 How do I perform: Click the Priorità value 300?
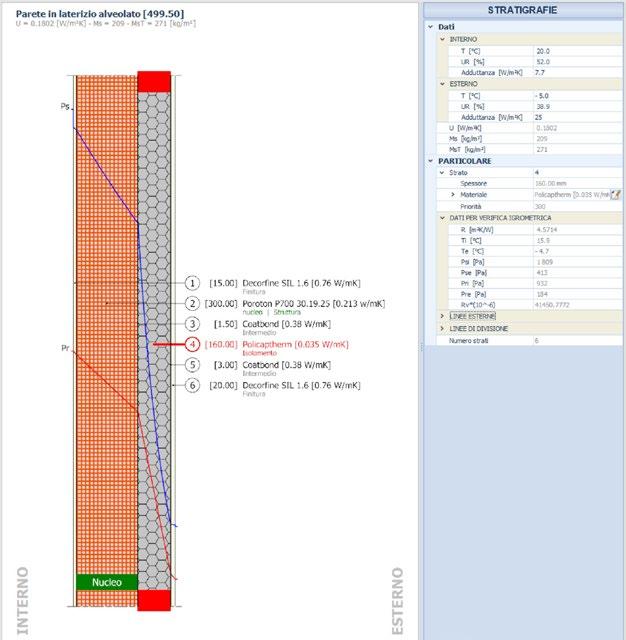point(578,207)
